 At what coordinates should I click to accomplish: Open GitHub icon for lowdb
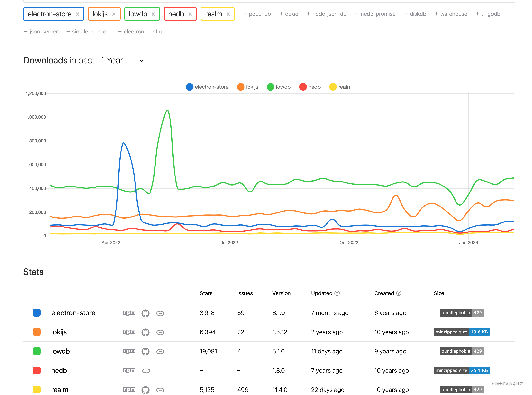[x=145, y=352]
